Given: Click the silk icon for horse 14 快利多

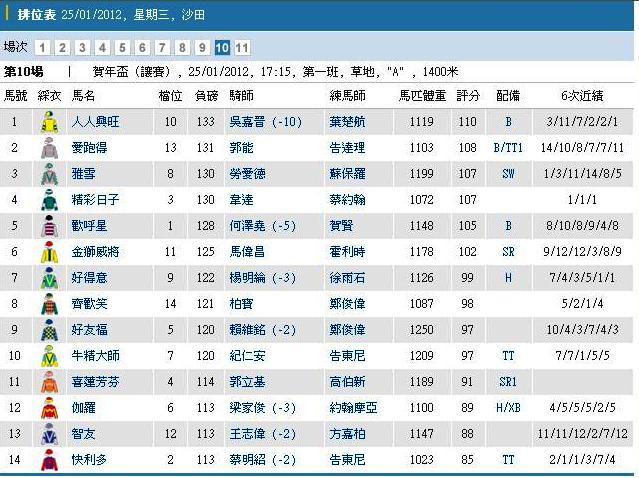Looking at the screenshot, I should (x=49, y=460).
